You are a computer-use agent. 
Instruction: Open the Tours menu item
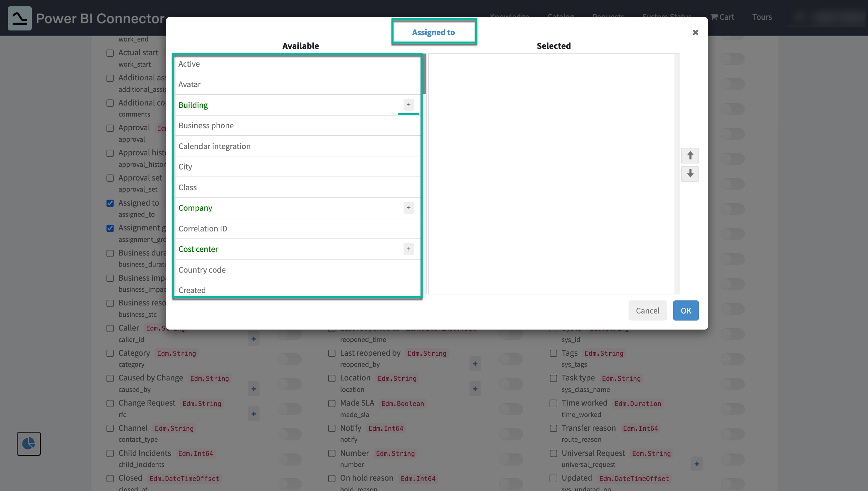762,17
